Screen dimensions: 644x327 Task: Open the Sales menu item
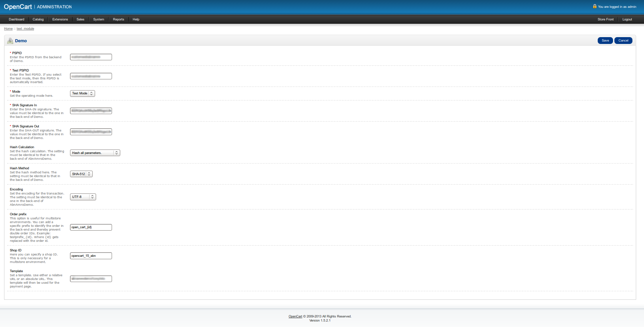coord(80,19)
